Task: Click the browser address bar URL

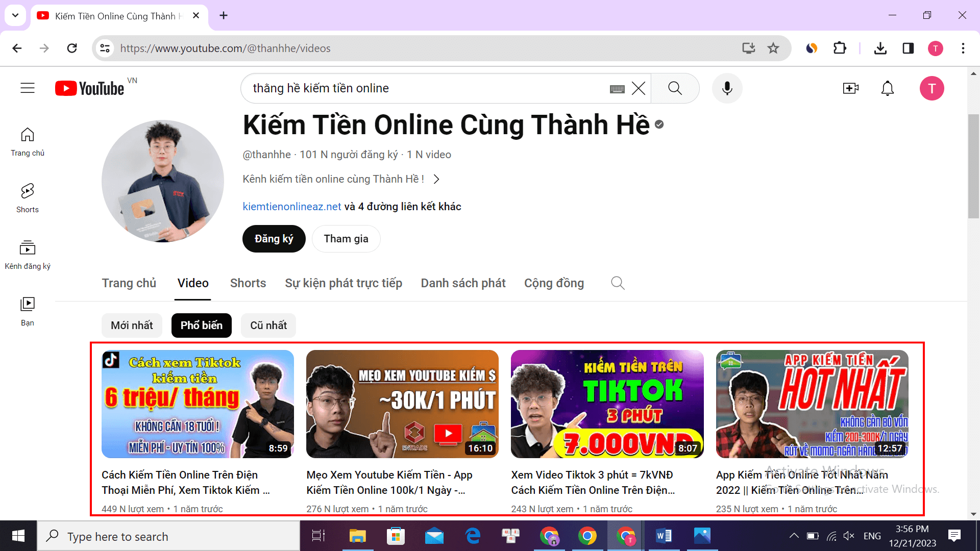Action: tap(225, 48)
